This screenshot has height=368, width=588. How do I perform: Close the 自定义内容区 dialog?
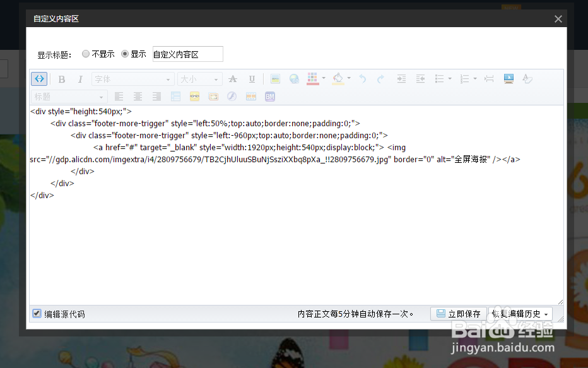click(558, 19)
